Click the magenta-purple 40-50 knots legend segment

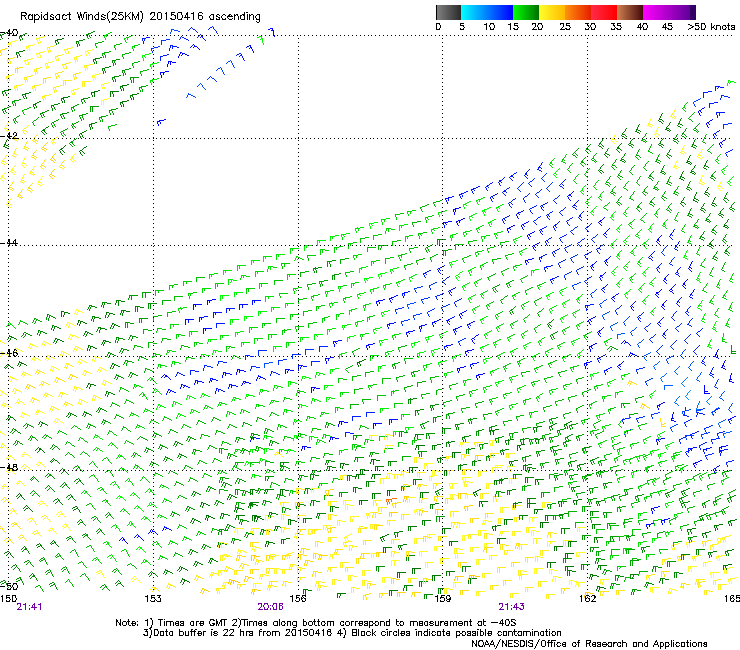(x=669, y=12)
